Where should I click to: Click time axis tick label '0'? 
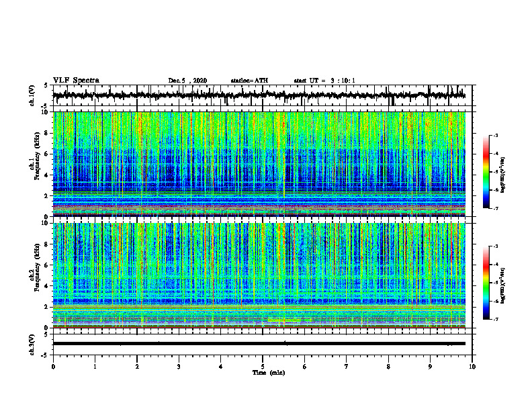53,367
